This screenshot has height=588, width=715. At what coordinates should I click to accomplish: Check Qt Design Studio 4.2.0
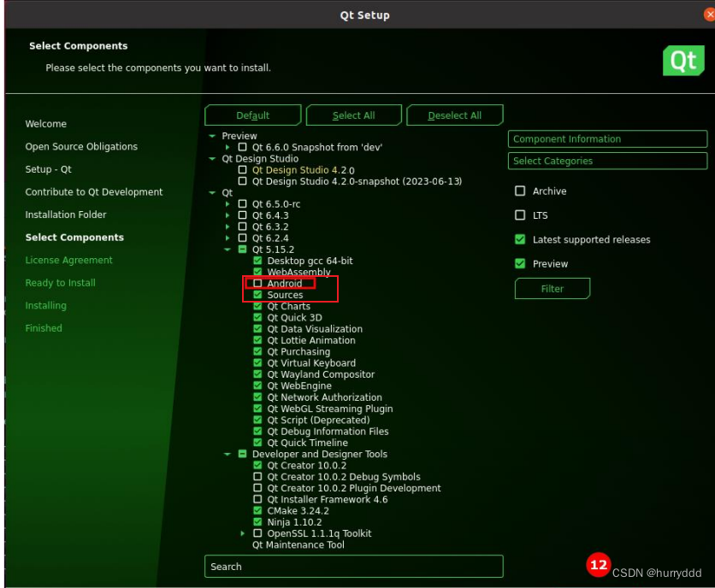pyautogui.click(x=243, y=169)
